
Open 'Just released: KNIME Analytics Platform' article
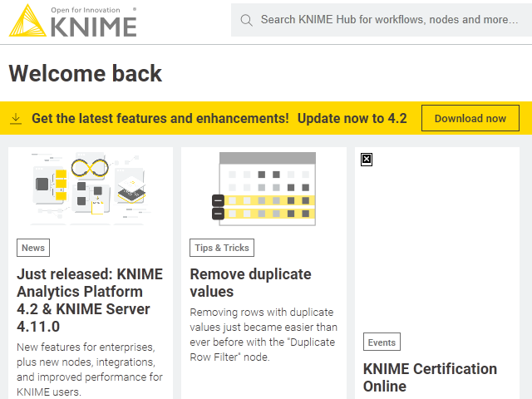(90, 300)
